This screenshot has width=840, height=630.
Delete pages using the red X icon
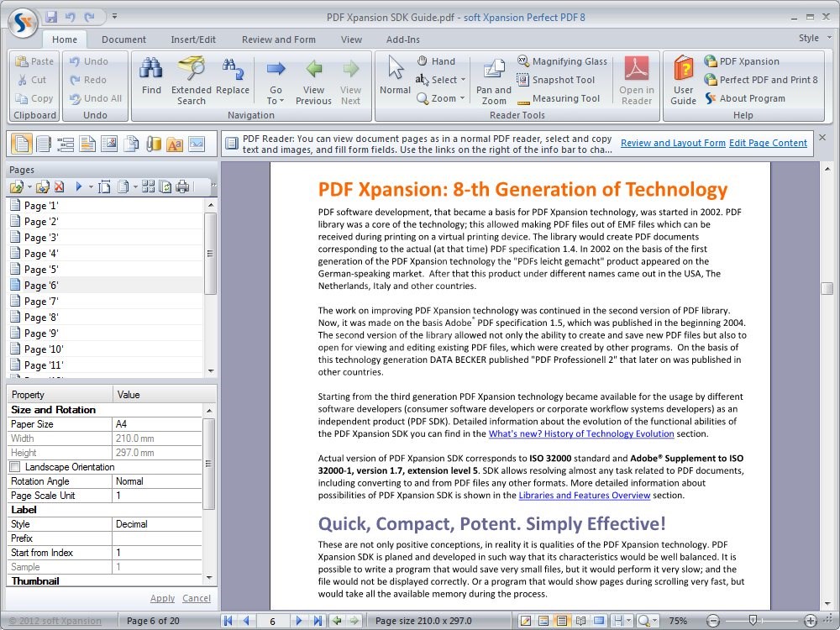tap(59, 186)
